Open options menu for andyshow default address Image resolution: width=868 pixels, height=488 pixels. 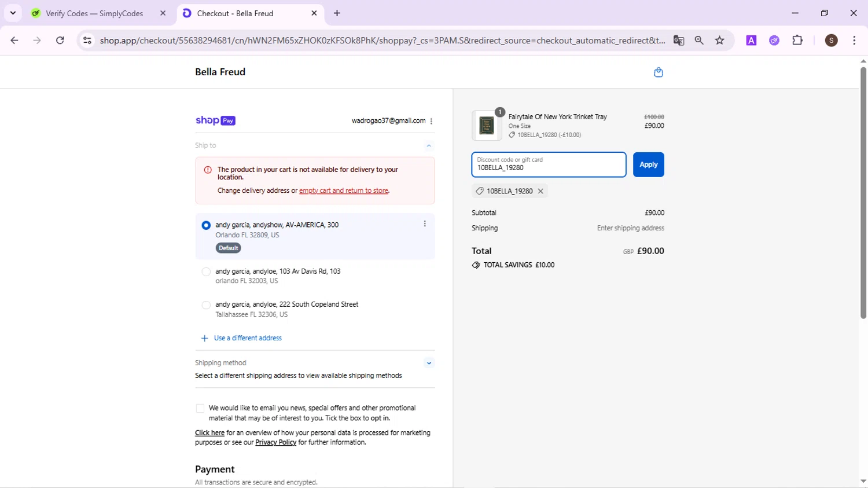[425, 224]
